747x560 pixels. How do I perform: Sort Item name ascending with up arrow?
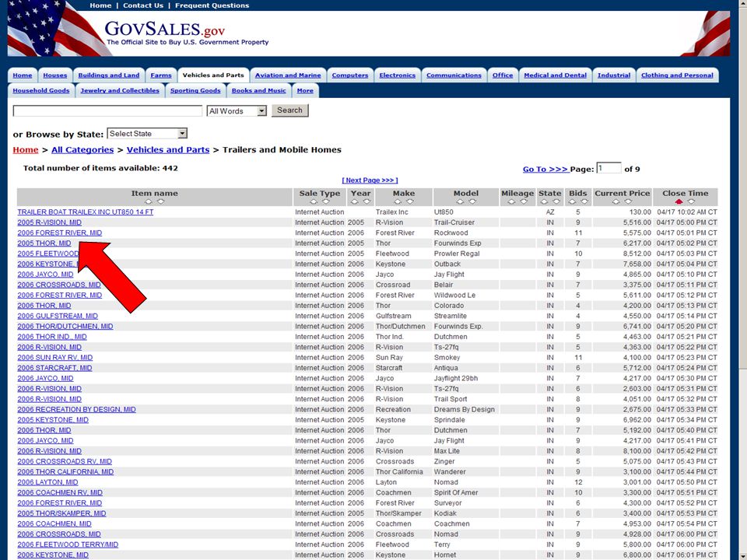click(x=149, y=201)
